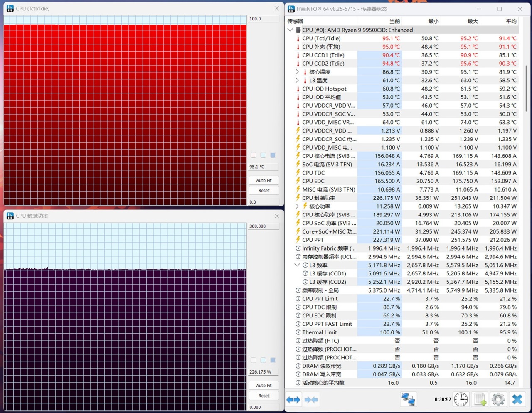Click Reset in the Tctl/Tdie graph
Image resolution: width=532 pixels, height=413 pixels.
(x=264, y=190)
